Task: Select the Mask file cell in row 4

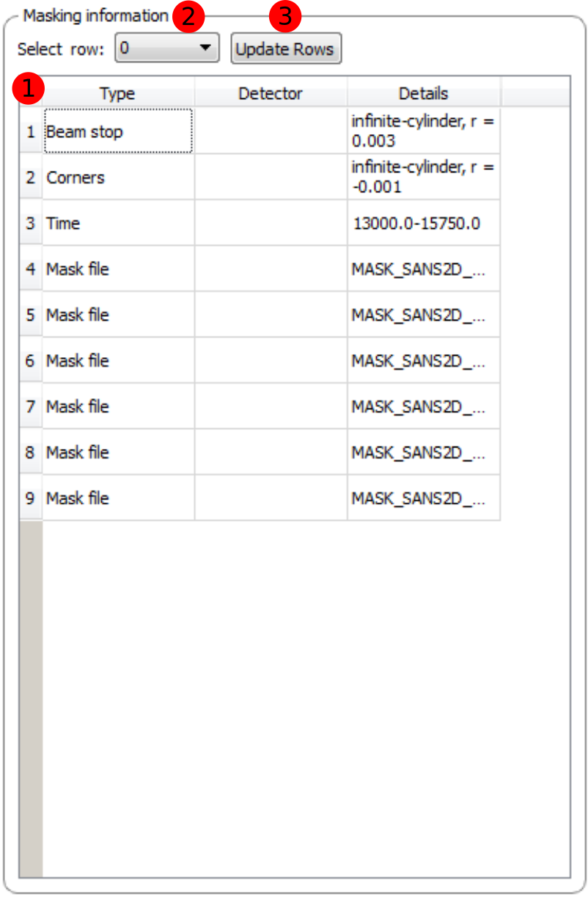Action: click(118, 269)
